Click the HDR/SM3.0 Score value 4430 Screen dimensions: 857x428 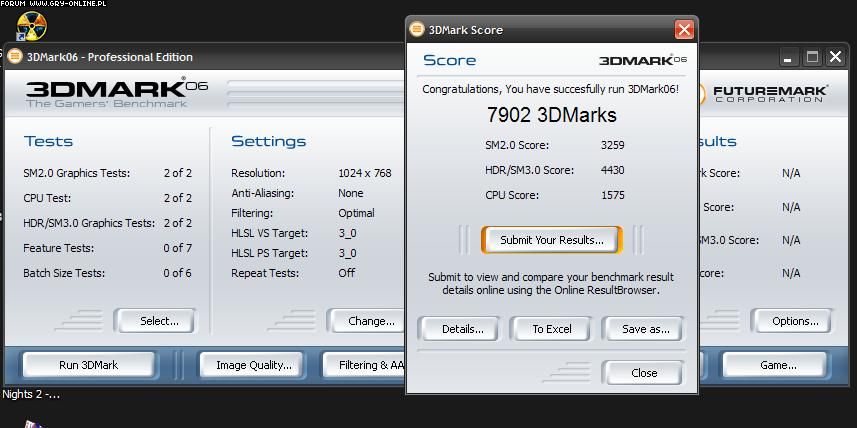click(612, 170)
